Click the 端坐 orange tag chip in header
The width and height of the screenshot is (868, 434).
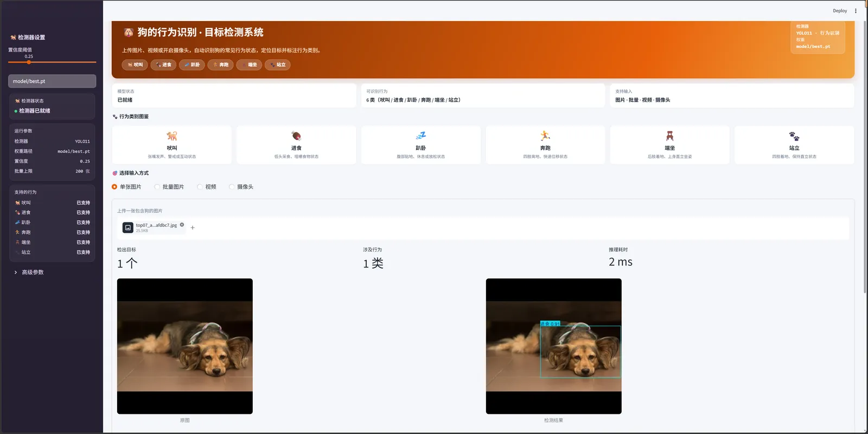click(249, 65)
